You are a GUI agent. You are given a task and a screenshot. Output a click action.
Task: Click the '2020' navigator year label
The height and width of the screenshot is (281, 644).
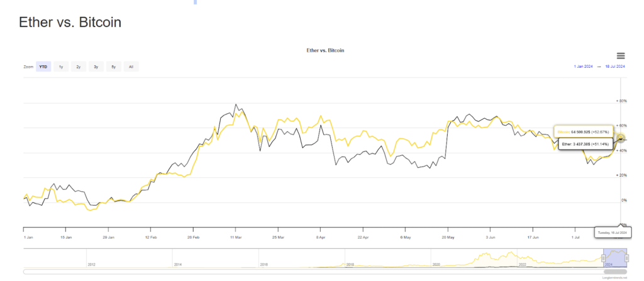tap(436, 265)
